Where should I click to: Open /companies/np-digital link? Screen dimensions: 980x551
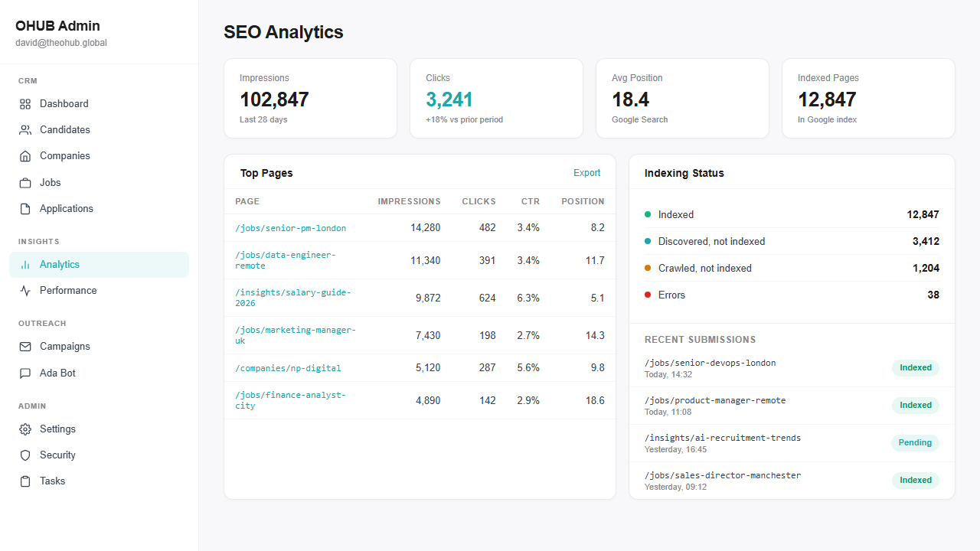pyautogui.click(x=288, y=368)
